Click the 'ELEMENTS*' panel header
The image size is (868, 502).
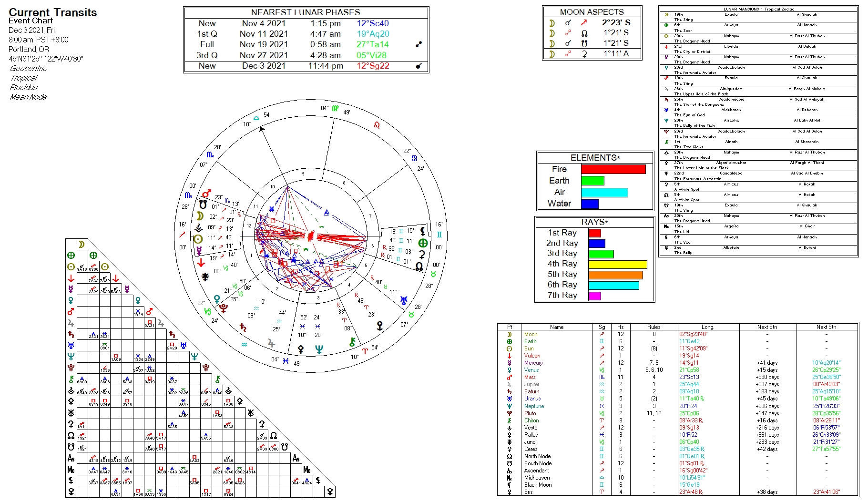point(595,158)
